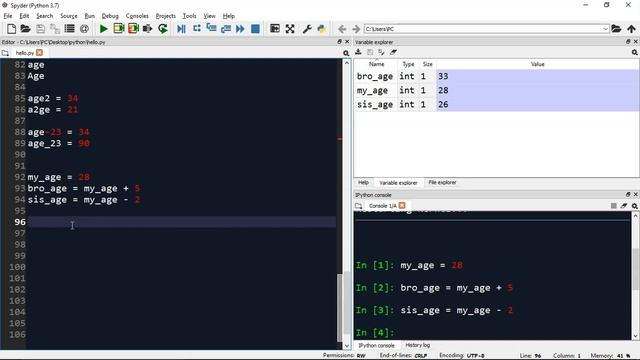Create a new file with toolbar icon
Image resolution: width=640 pixels, height=360 pixels.
pos(11,29)
